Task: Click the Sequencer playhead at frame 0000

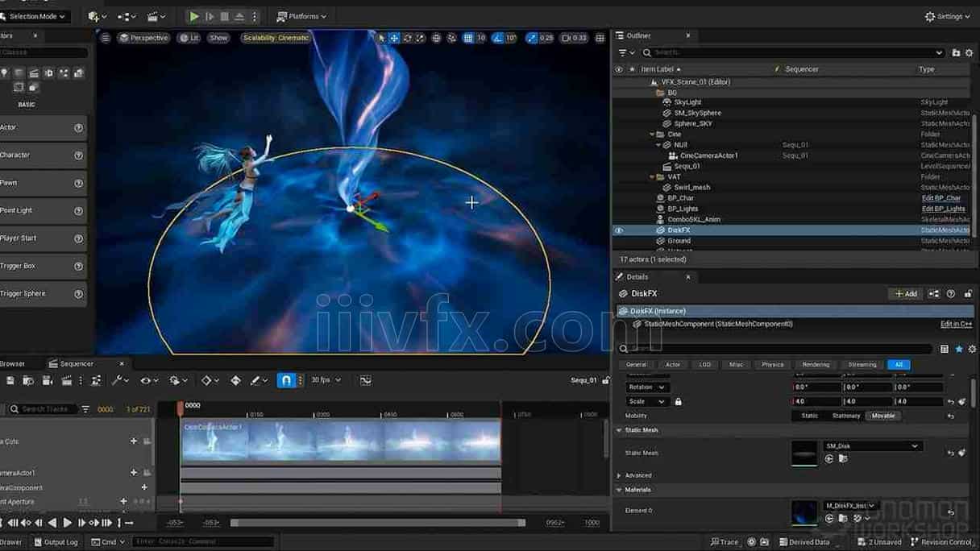Action: click(181, 408)
